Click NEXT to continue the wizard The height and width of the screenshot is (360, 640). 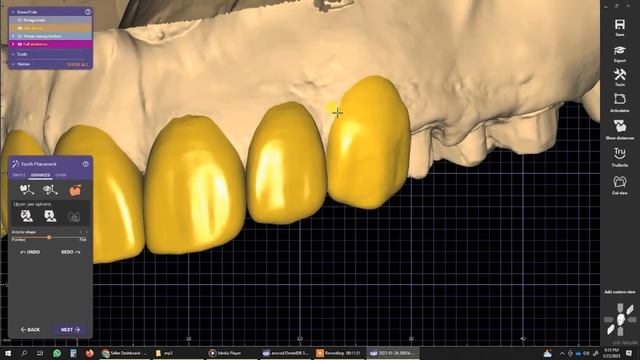pyautogui.click(x=70, y=329)
